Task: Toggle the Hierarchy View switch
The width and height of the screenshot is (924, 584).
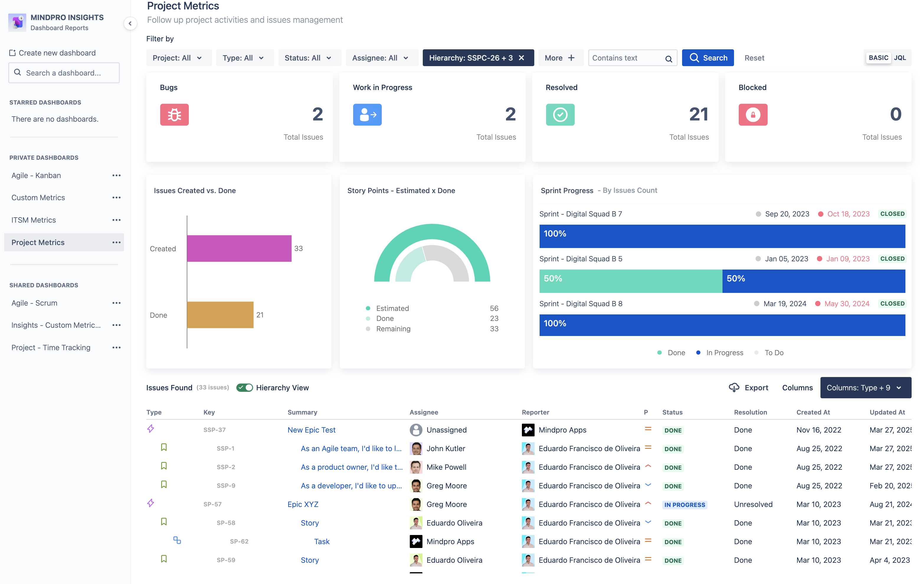Action: click(245, 387)
